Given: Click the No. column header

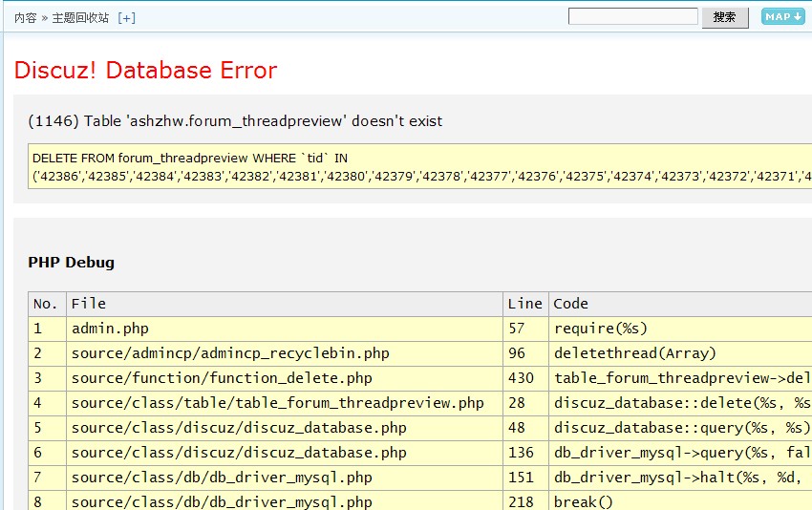Looking at the screenshot, I should (x=47, y=304).
